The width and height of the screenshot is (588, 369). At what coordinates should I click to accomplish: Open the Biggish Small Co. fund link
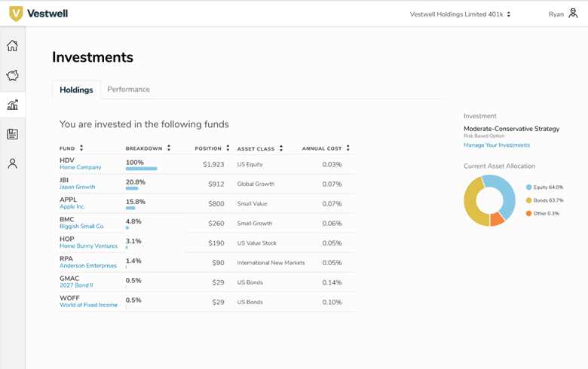(x=81, y=226)
